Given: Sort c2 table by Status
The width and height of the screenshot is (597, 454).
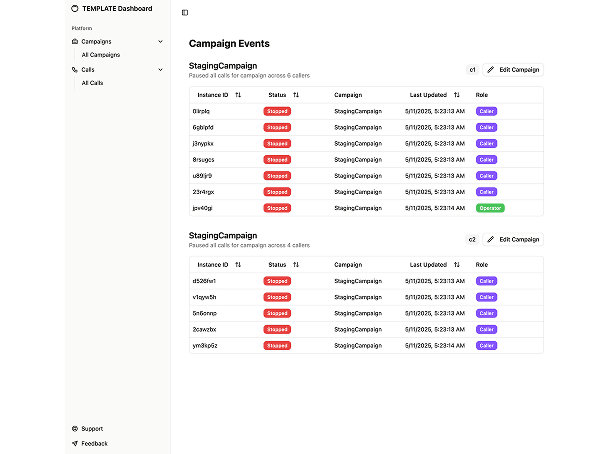Looking at the screenshot, I should [284, 265].
